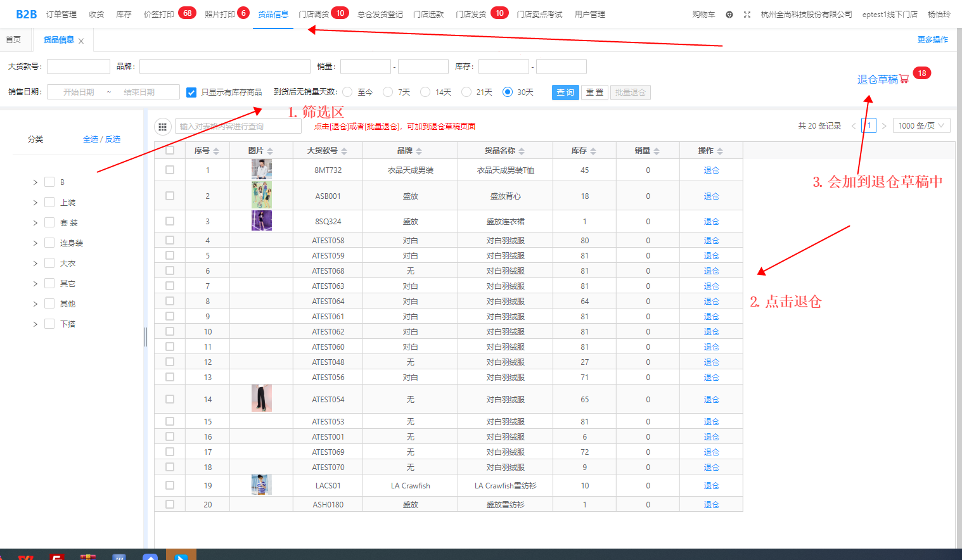962x560 pixels.
Task: Open the 退仓草稿 cart icon
Action: pyautogui.click(x=904, y=79)
